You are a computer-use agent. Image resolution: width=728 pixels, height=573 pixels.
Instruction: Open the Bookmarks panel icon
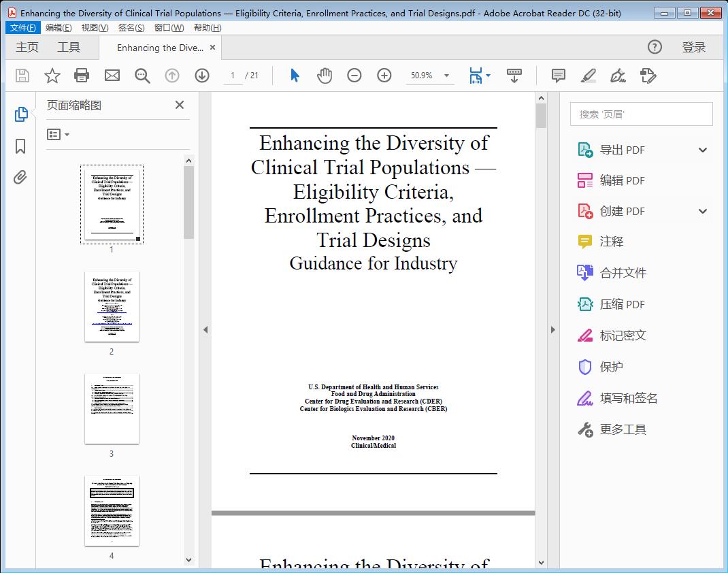21,147
